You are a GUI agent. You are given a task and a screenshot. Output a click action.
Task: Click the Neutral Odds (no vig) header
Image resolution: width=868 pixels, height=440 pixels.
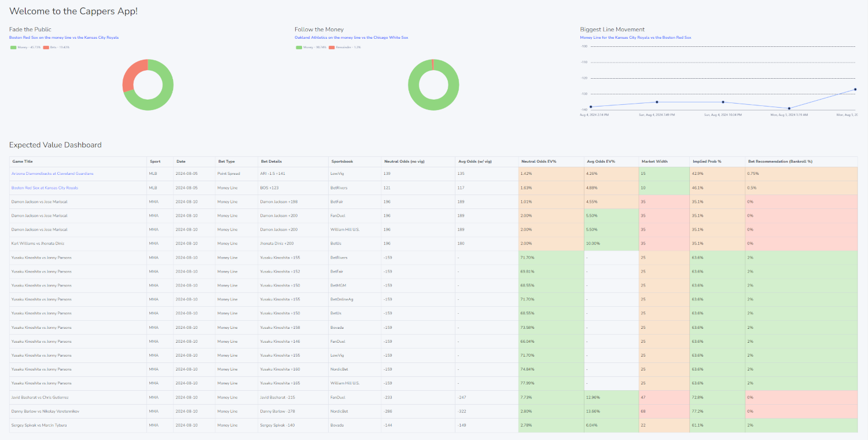point(418,162)
